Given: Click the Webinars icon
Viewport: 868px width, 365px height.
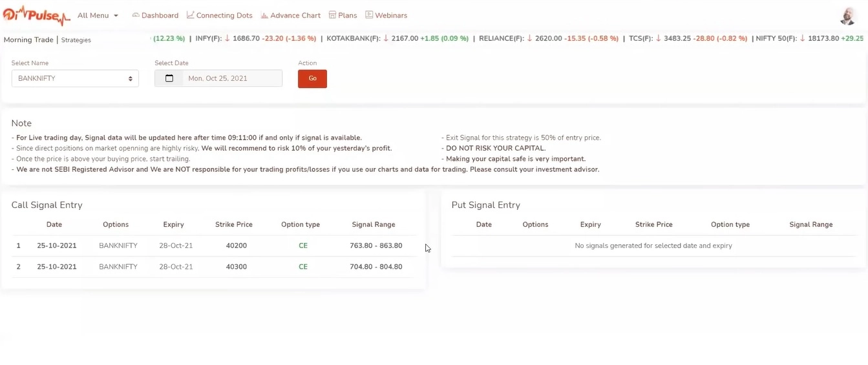Looking at the screenshot, I should pyautogui.click(x=369, y=15).
